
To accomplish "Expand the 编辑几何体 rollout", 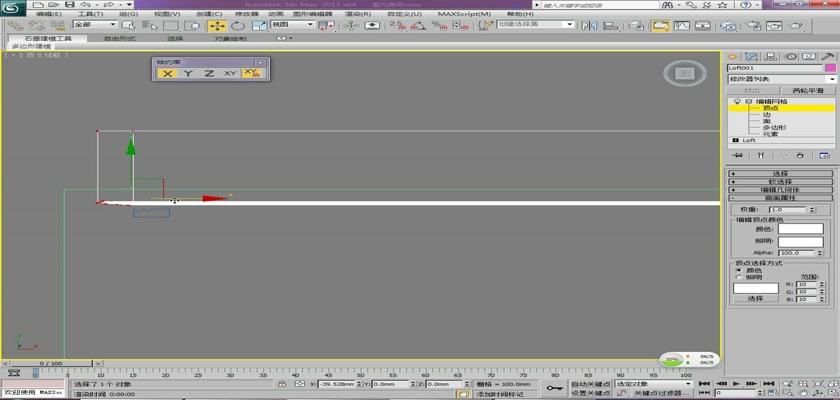I will 780,190.
